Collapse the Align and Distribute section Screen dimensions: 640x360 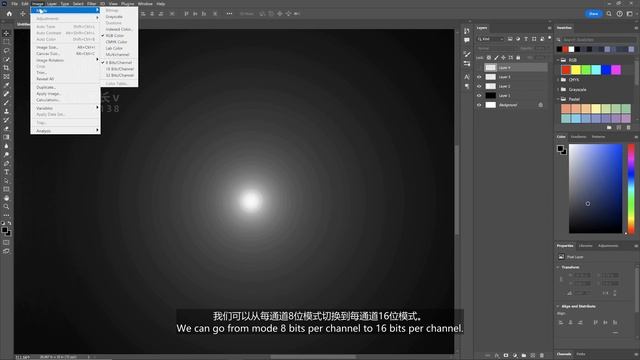point(558,306)
